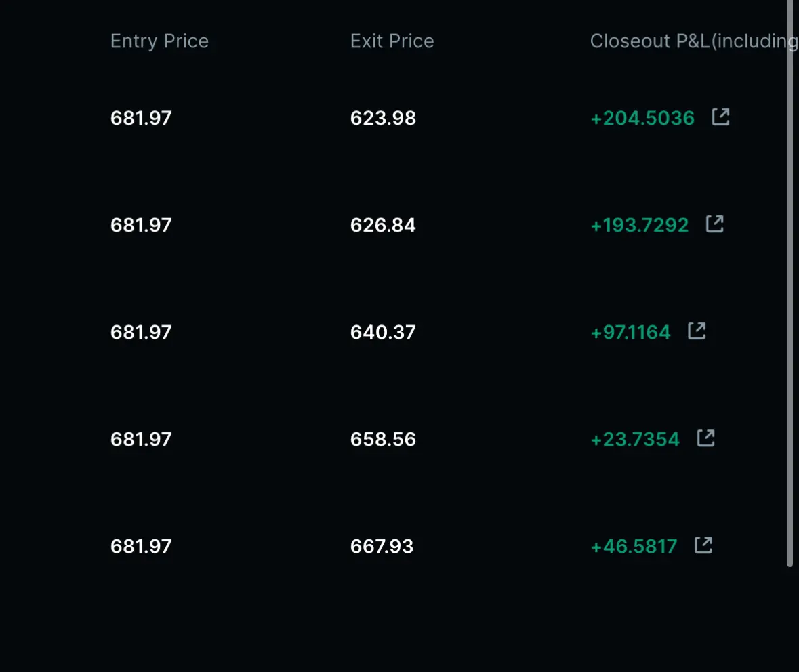This screenshot has width=799, height=672.
Task: Click entry price in the 623.98 exit row
Action: tap(141, 119)
